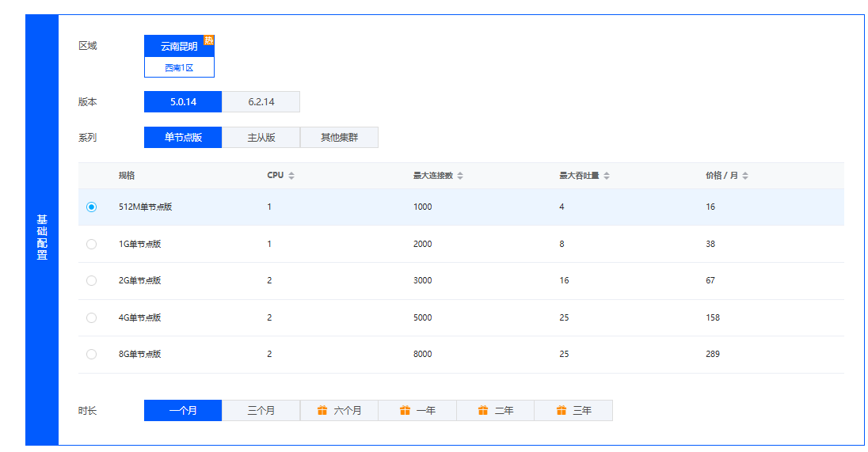This screenshot has height=452, width=868.
Task: Click the 2G单节点版 table row
Action: [459, 280]
